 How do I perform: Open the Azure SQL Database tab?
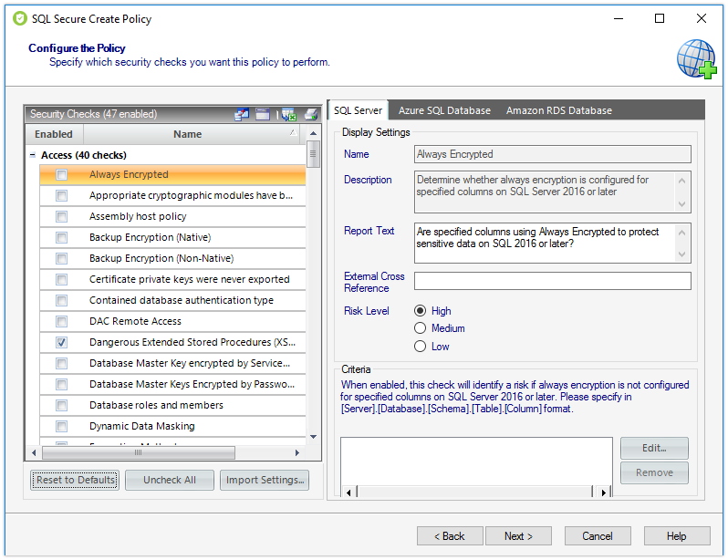click(444, 110)
